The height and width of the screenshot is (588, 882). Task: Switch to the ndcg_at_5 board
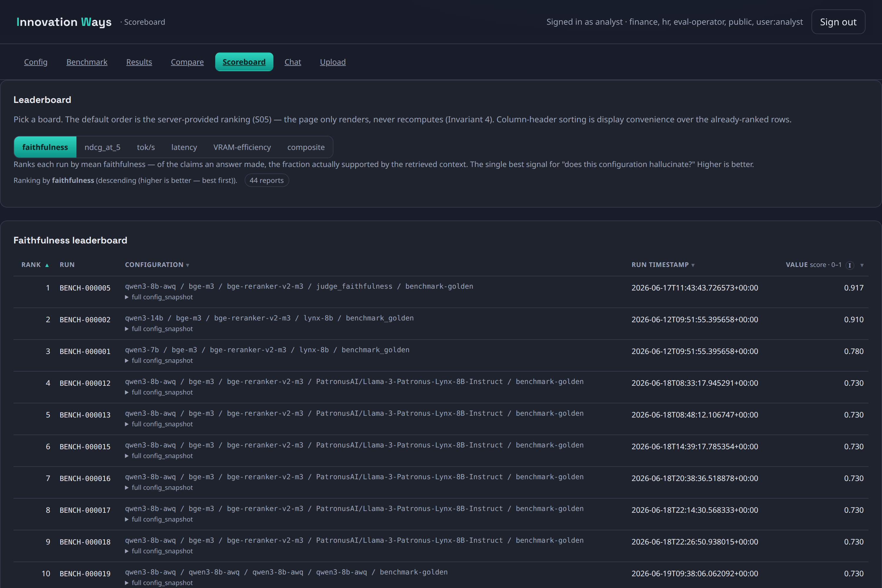102,147
